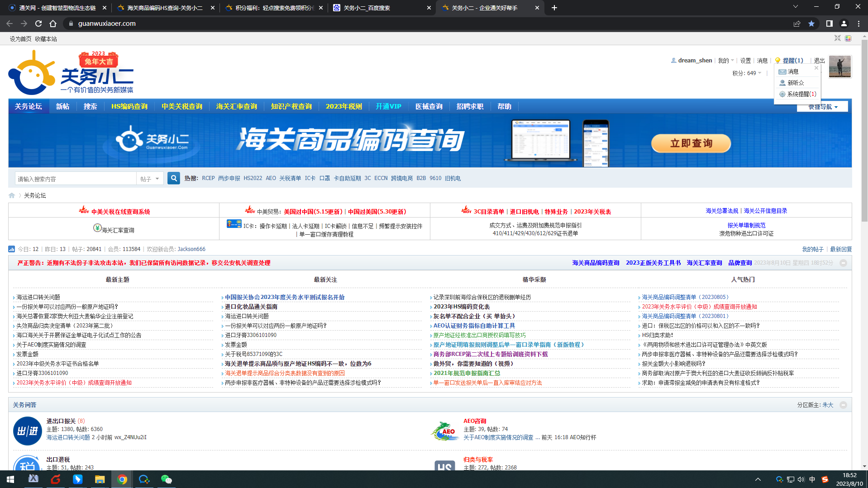Image resolution: width=868 pixels, height=488 pixels.
Task: Open the Windows Start menu
Action: tap(10, 479)
